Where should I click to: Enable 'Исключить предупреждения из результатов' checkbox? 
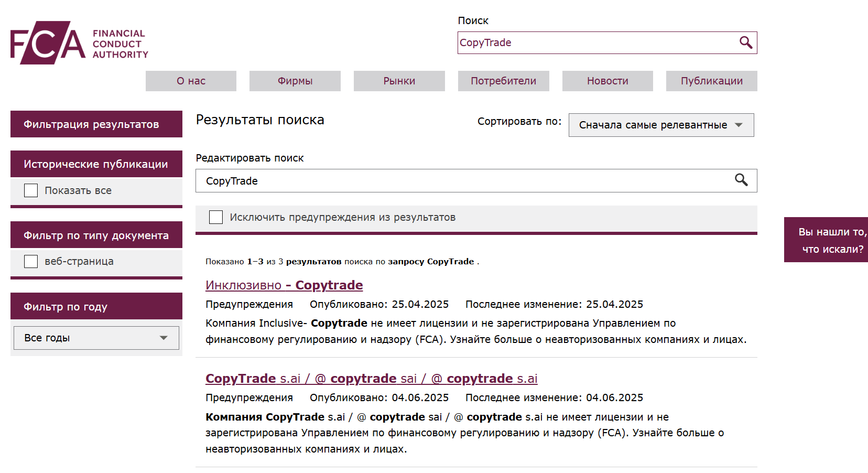click(216, 217)
